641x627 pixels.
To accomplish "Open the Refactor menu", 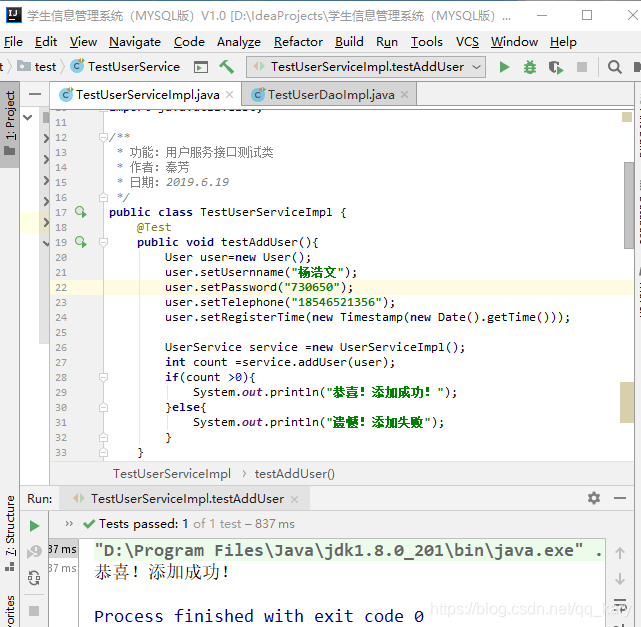I will tap(298, 42).
